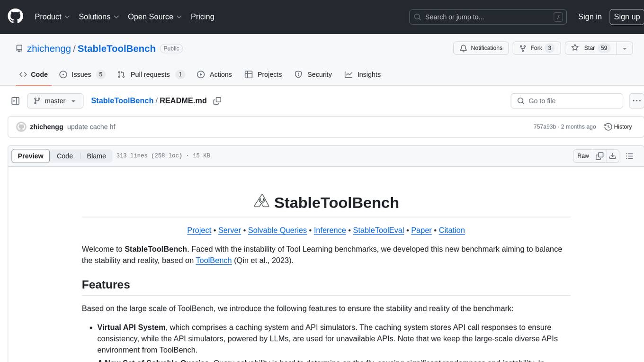Switch to the Projects tab
The height and width of the screenshot is (362, 644).
pyautogui.click(x=263, y=74)
